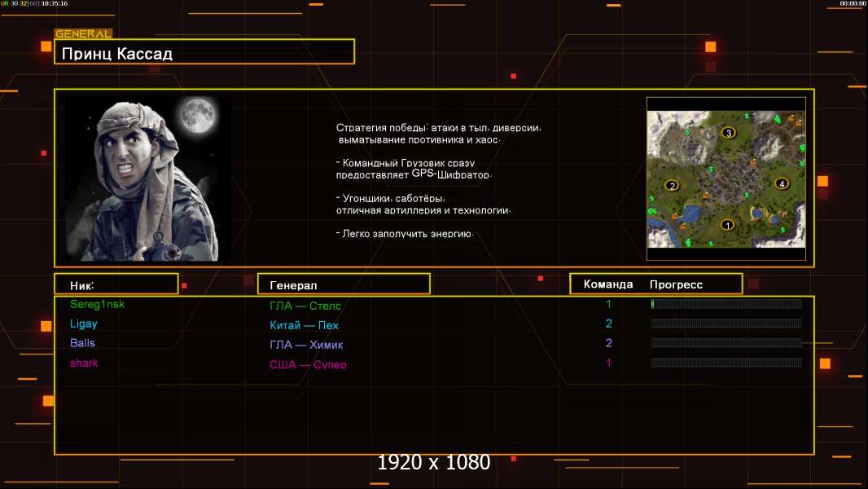Select the 'Прогресс' column header

click(676, 284)
